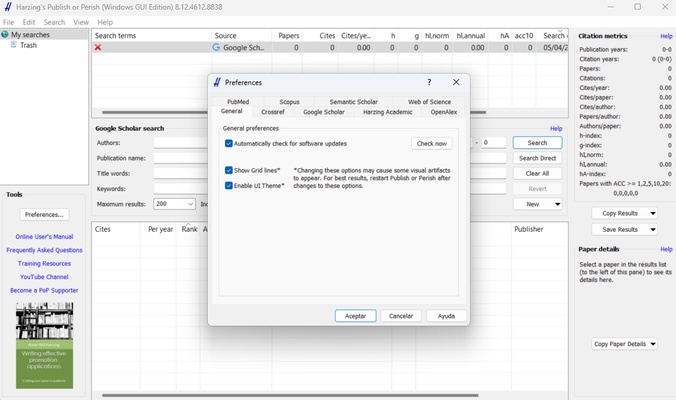676x400 pixels.
Task: Switch to the OpenAlex tab
Action: pos(444,112)
